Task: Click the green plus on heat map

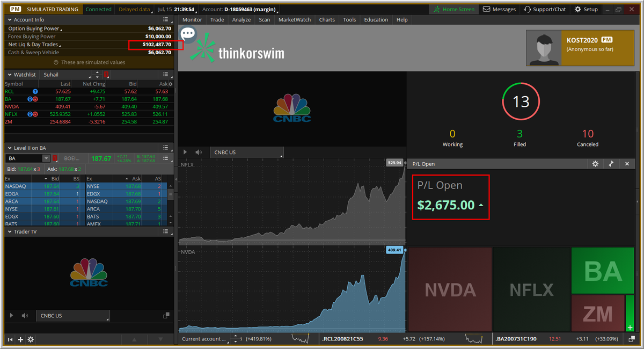Action: pyautogui.click(x=630, y=328)
